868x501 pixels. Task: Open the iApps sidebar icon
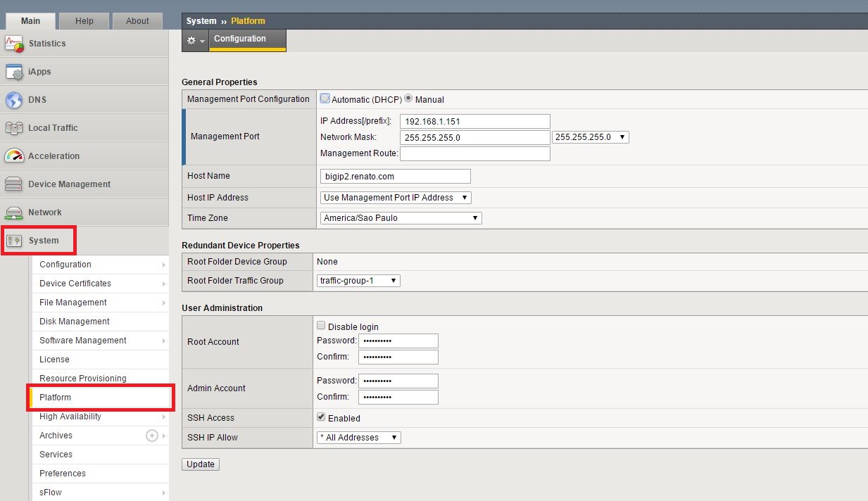point(15,72)
